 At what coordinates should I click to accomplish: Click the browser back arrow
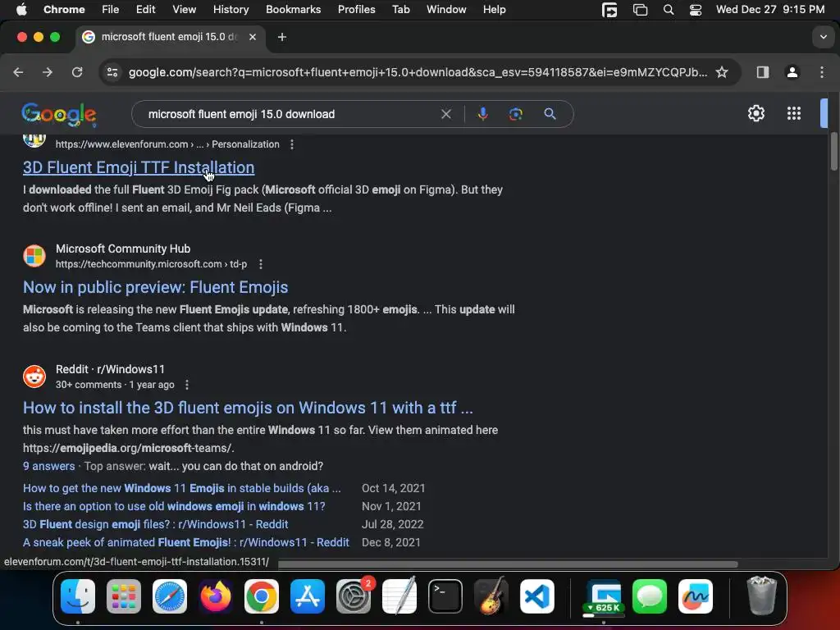tap(18, 72)
